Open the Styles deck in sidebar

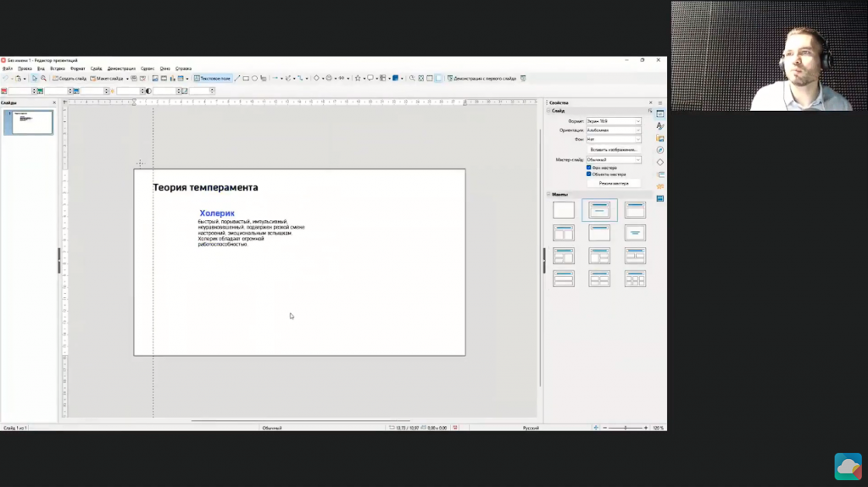[659, 126]
